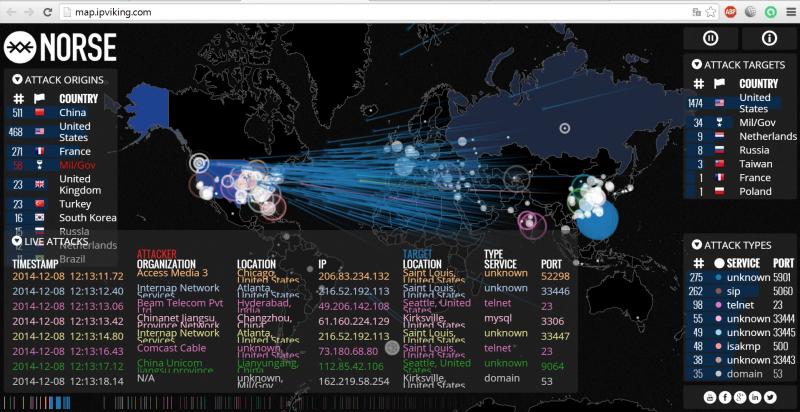Open Norse LinkedIn icon
Viewport: 800px width, 412px height.
[x=755, y=397]
